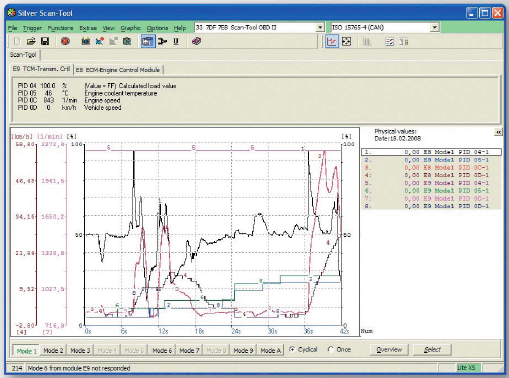The height and width of the screenshot is (378, 509).
Task: Select legend row 1 E8 Mode1 PID 04-1
Action: [432, 152]
